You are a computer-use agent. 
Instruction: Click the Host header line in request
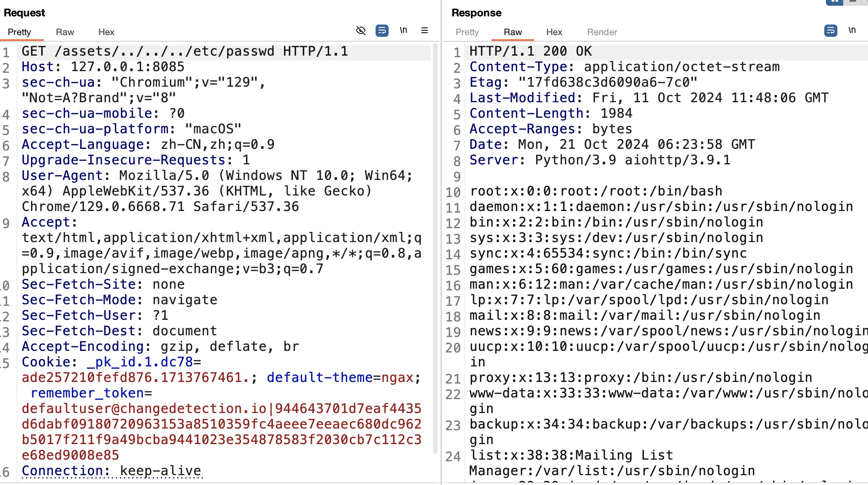pyautogui.click(x=103, y=67)
